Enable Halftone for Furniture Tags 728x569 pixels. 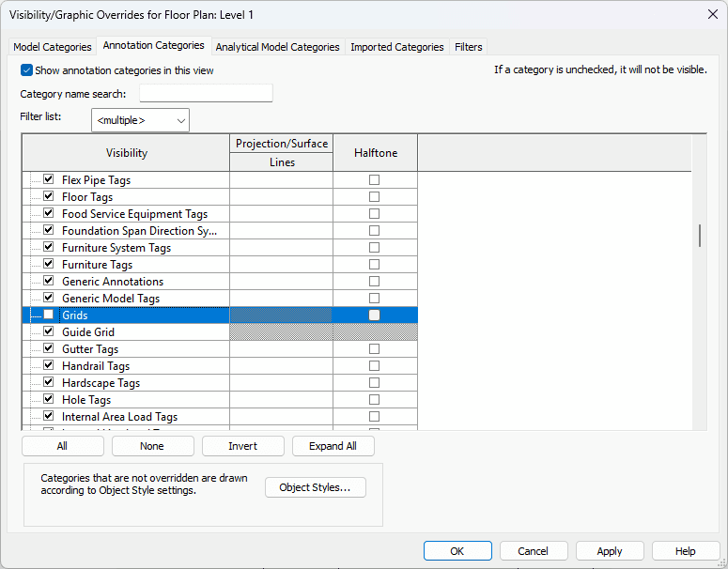tap(374, 264)
